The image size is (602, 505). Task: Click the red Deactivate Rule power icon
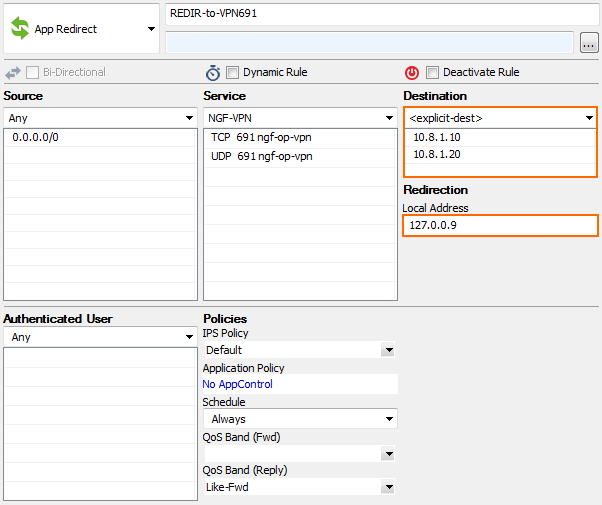tap(412, 73)
